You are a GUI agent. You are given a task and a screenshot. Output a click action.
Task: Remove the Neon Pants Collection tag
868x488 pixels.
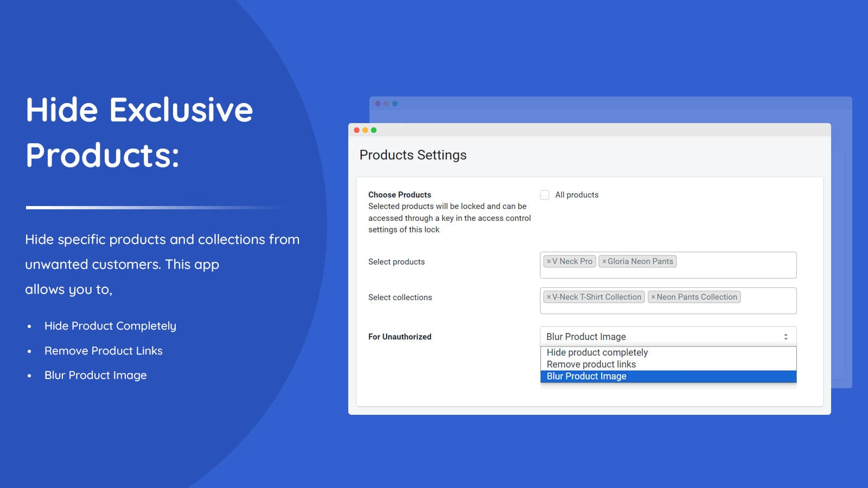[x=653, y=297]
